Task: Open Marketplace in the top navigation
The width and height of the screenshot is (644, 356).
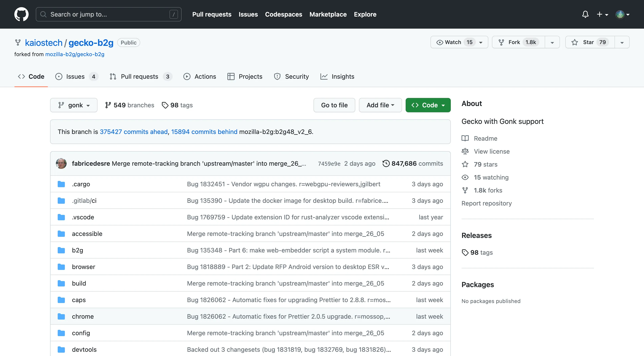Action: pyautogui.click(x=328, y=14)
